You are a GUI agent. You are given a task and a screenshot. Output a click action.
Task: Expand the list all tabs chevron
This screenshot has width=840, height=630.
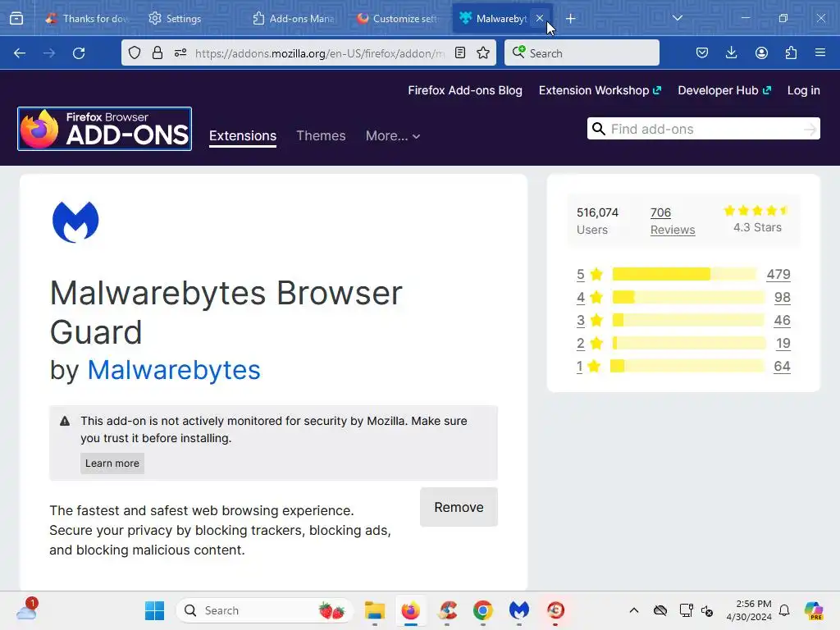pyautogui.click(x=678, y=18)
